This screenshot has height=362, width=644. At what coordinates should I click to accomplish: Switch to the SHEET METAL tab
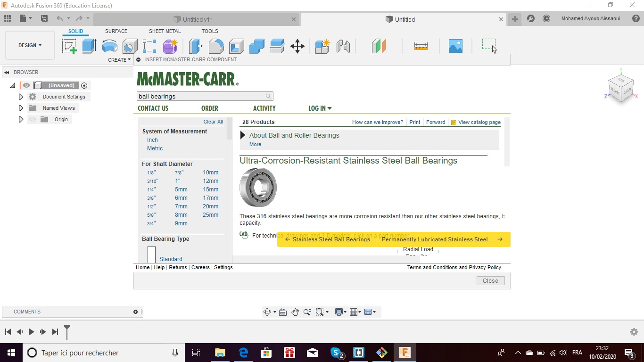165,31
